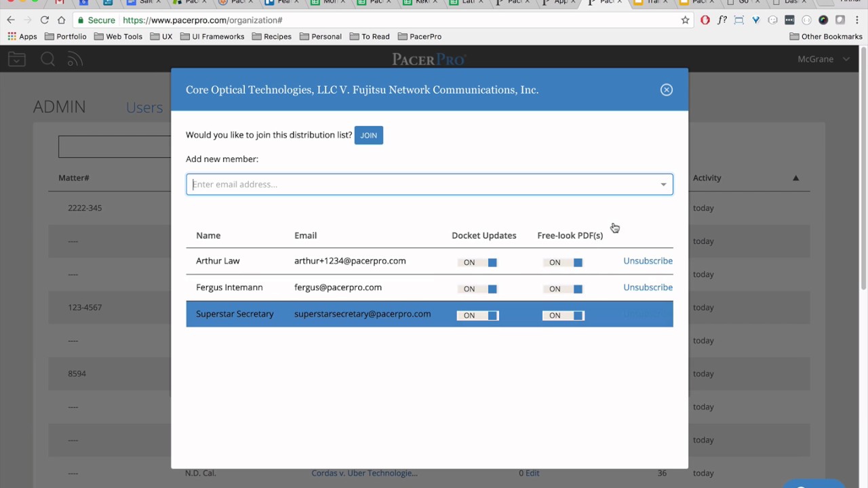Open the RSS feed icon in header
Image resolution: width=868 pixels, height=488 pixels.
tap(75, 60)
